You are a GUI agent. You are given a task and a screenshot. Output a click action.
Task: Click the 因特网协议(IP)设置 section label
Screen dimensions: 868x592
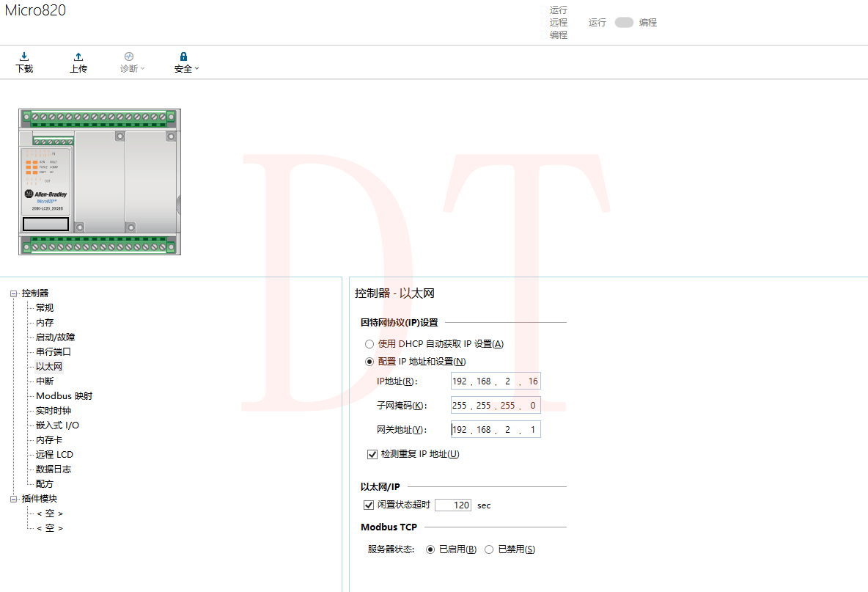399,322
